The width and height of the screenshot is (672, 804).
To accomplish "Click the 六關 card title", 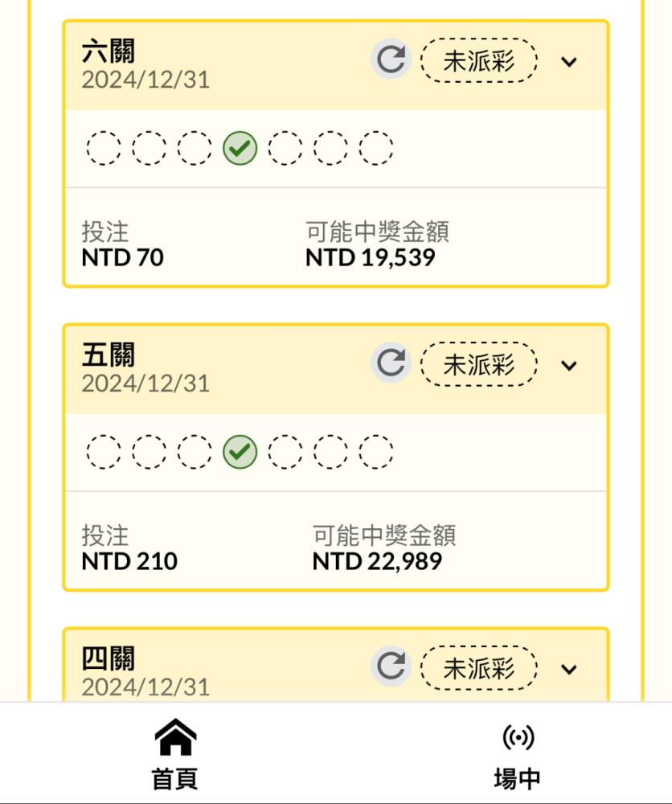I will (109, 51).
